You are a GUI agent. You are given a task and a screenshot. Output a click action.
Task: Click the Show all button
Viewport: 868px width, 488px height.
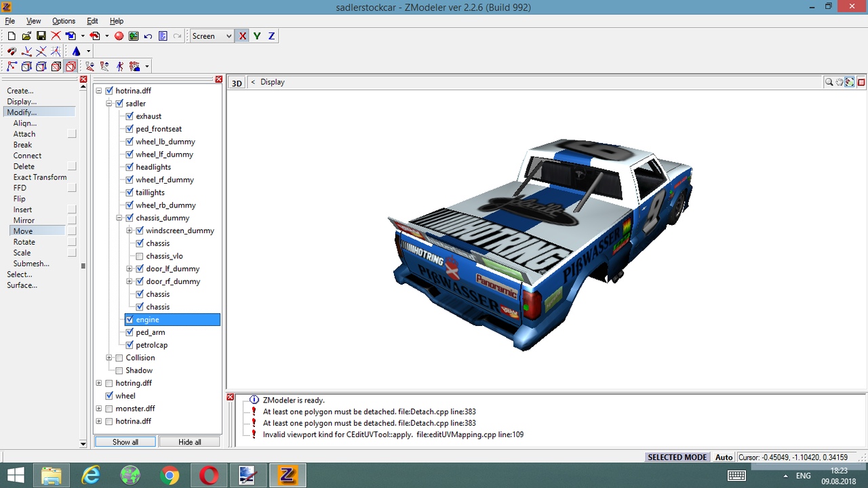tap(125, 442)
